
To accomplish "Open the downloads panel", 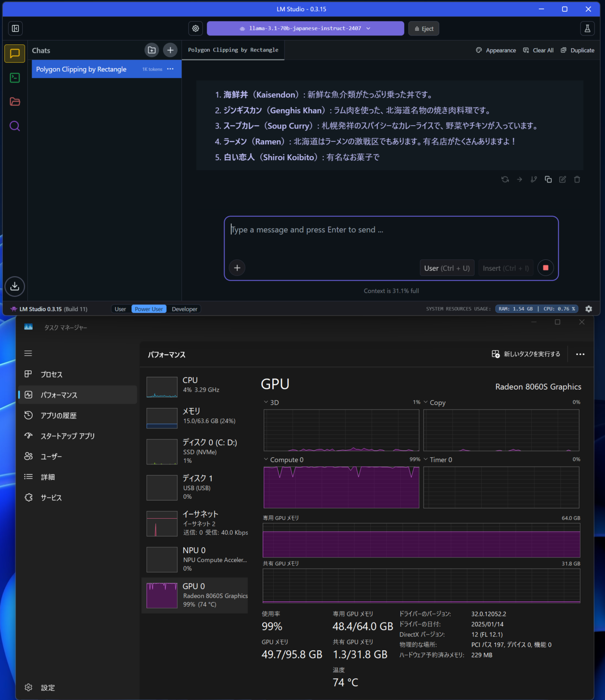I will (14, 286).
